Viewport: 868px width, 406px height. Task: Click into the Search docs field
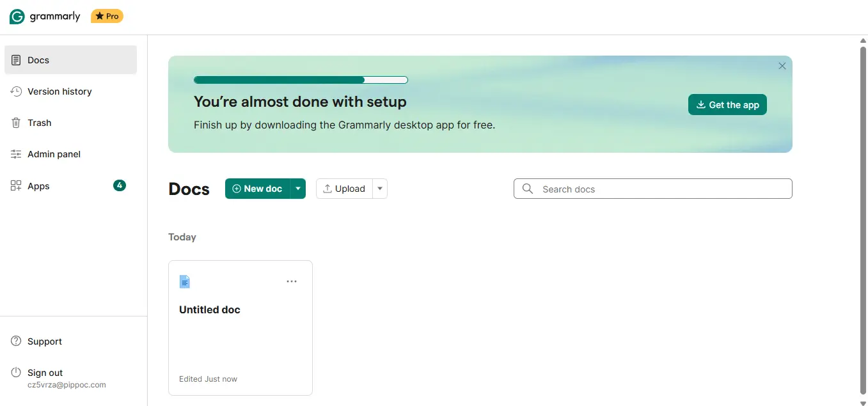point(653,189)
